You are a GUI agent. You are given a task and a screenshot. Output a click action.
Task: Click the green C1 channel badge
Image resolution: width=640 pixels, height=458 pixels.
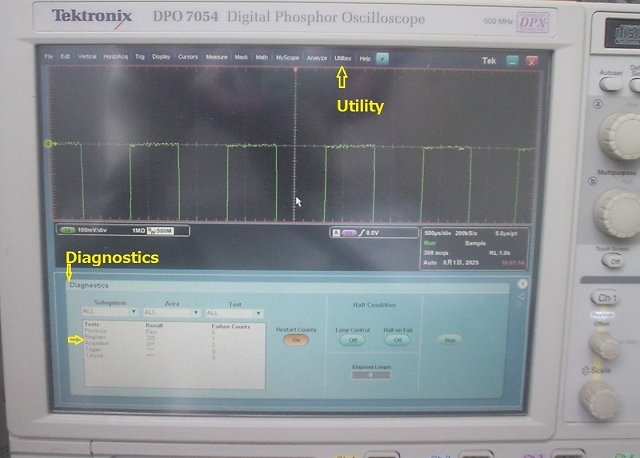[x=68, y=230]
